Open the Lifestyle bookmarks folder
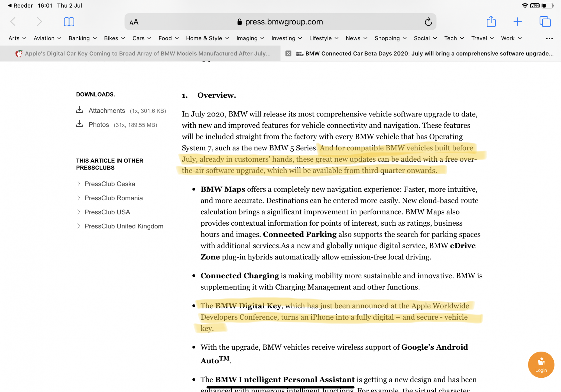Image resolution: width=561 pixels, height=392 pixels. 324,38
